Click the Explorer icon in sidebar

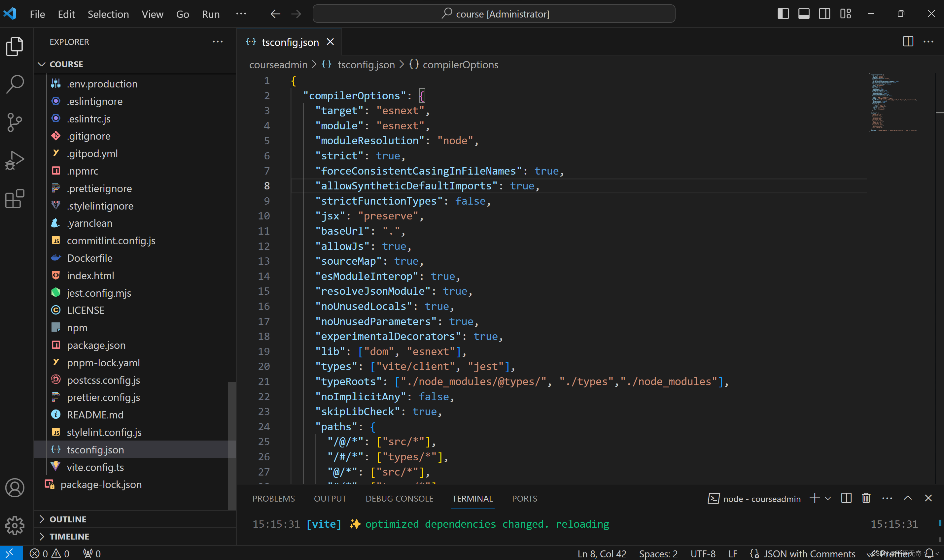click(x=15, y=44)
